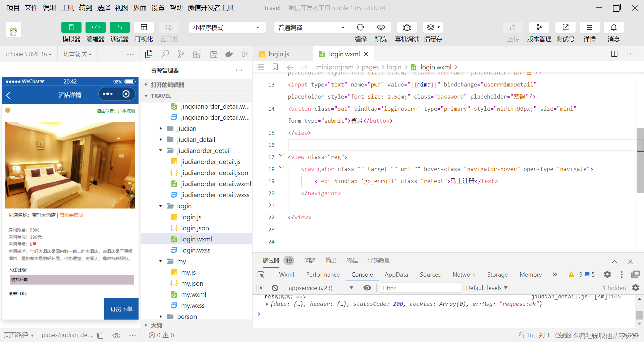Image resolution: width=644 pixels, height=342 pixels.
Task: Toggle the editor panel button
Action: pyautogui.click(x=96, y=27)
